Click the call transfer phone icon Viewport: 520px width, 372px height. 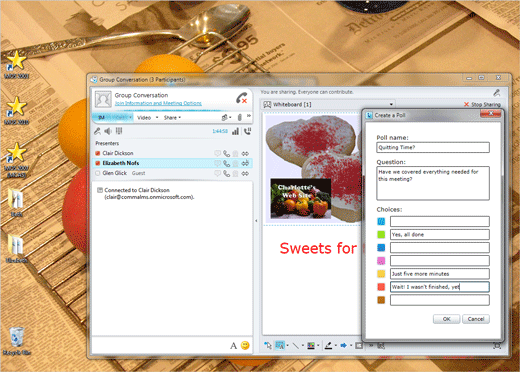pos(247,131)
